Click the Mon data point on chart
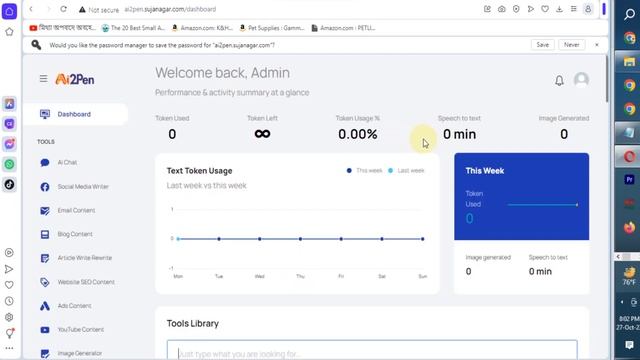The image size is (640, 360). point(178,239)
